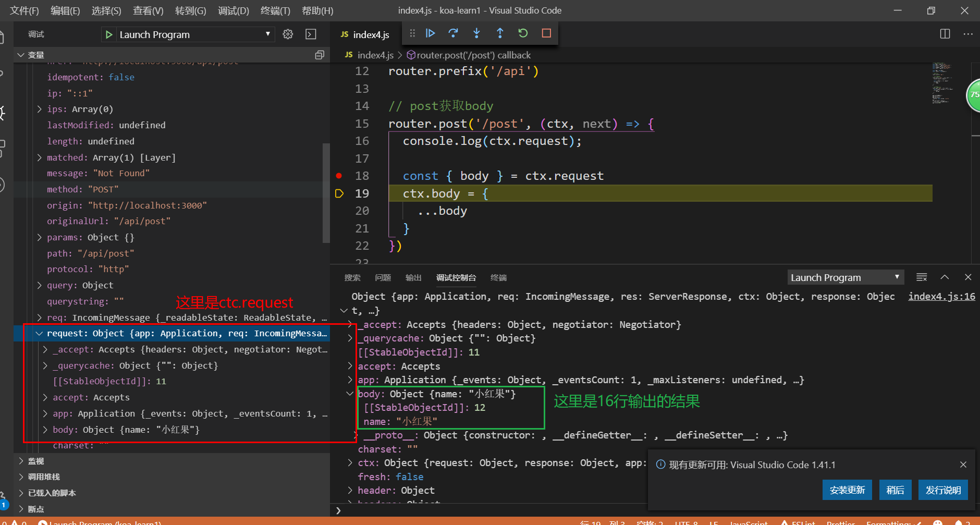Click the debug Restart icon
Image resolution: width=980 pixels, height=525 pixels.
pyautogui.click(x=523, y=33)
